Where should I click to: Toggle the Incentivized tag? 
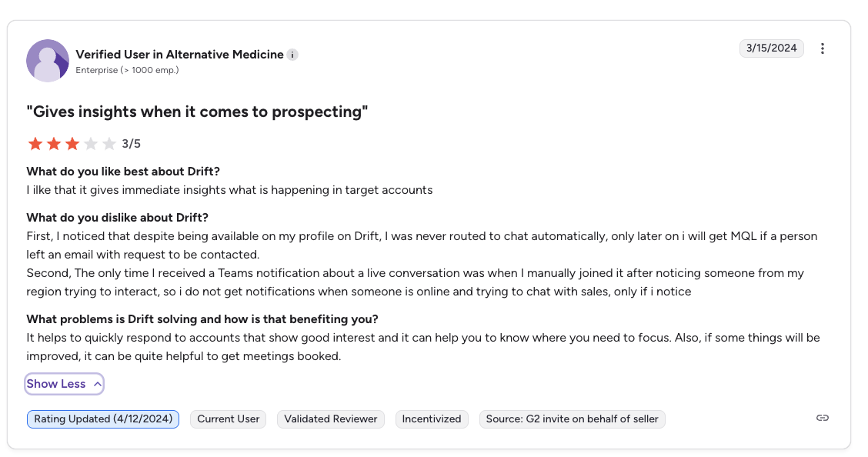(432, 419)
